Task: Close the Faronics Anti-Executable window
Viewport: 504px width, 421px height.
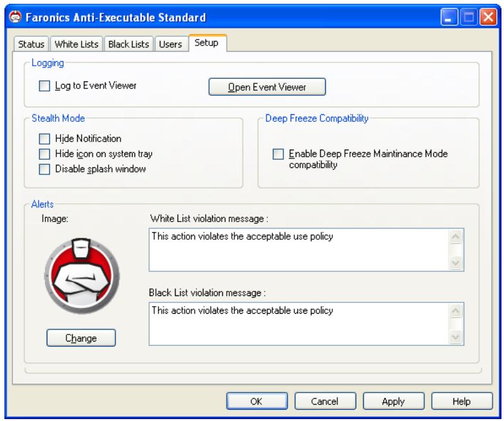Action: tap(488, 16)
